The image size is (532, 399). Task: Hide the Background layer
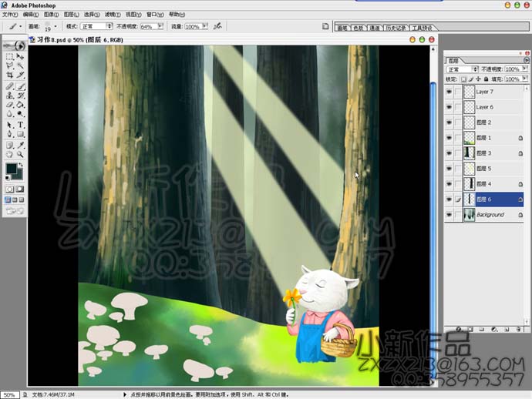click(x=449, y=215)
